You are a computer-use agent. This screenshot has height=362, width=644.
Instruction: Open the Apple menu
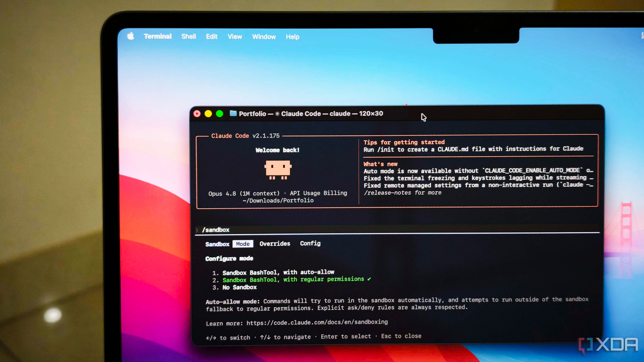tap(130, 36)
